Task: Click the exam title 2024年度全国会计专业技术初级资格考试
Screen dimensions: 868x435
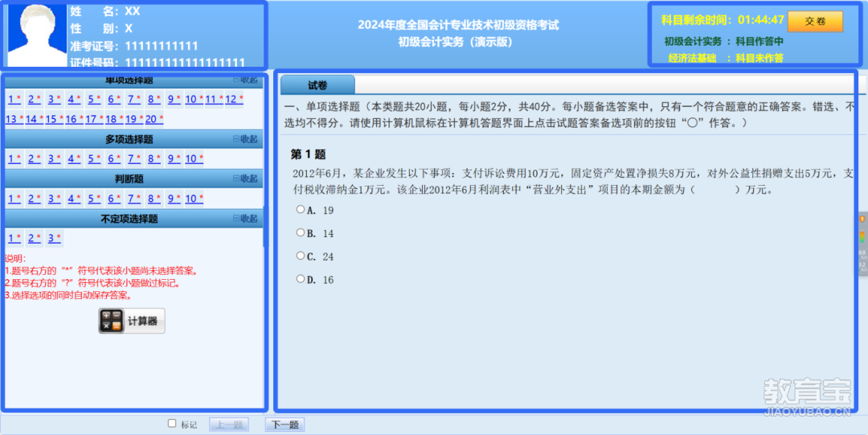Action: [x=458, y=25]
